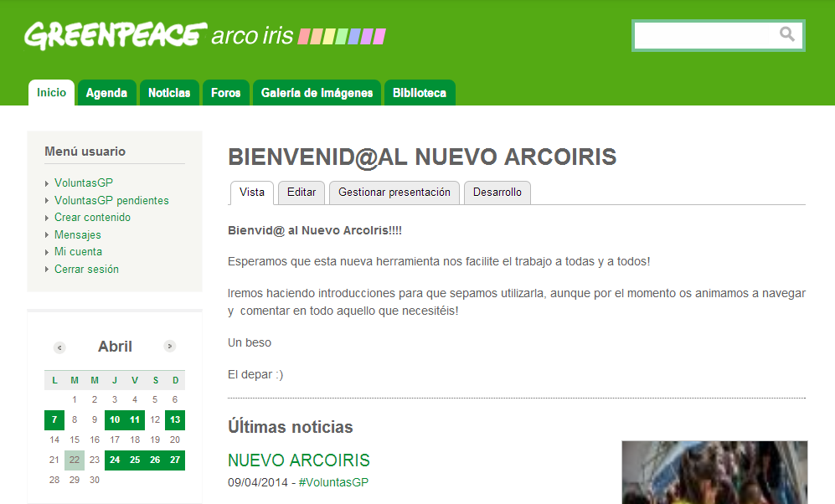Screen dimensions: 835x504
Task: Select April 7 in calendar
Action: [x=54, y=420]
